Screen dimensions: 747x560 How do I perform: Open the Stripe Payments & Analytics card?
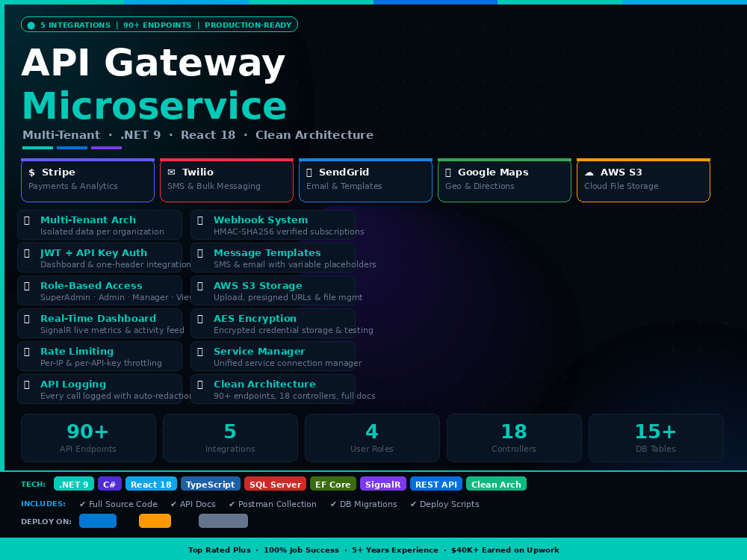[x=87, y=180]
